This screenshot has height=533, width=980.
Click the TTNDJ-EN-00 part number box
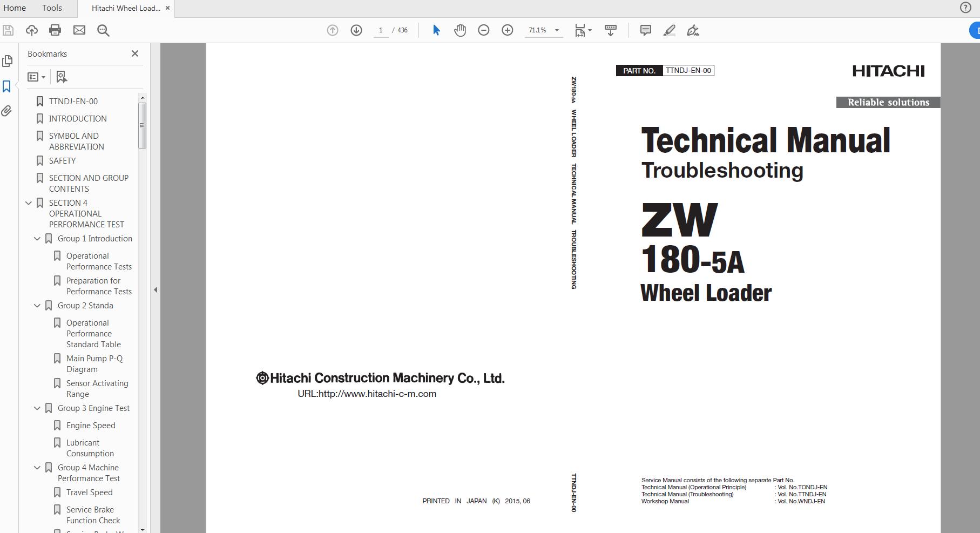point(688,70)
